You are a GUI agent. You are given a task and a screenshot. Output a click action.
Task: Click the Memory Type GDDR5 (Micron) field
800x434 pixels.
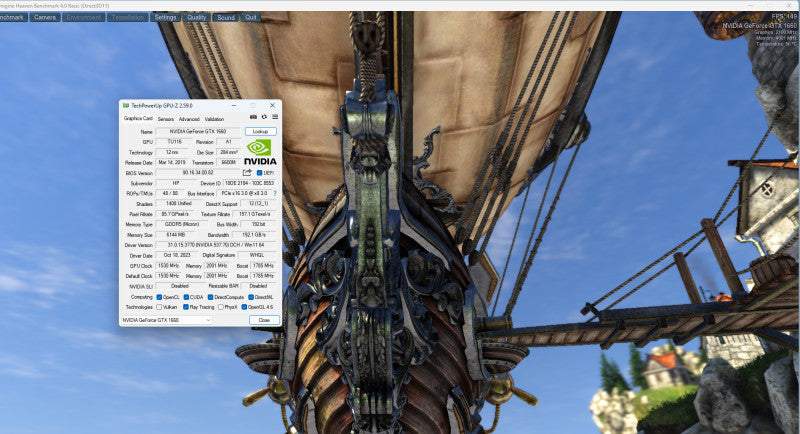pos(182,224)
